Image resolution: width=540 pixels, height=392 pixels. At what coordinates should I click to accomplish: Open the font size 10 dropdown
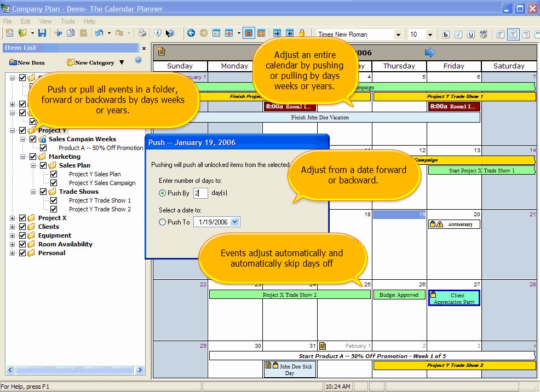(430, 34)
